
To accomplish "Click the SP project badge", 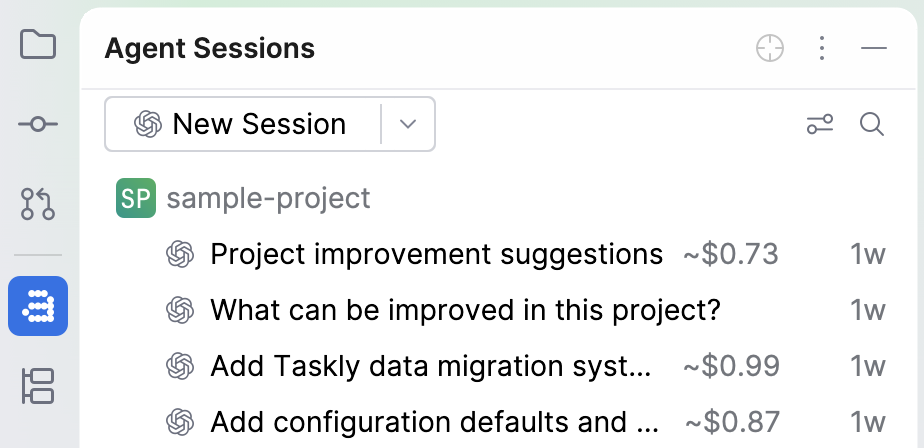I will (136, 198).
